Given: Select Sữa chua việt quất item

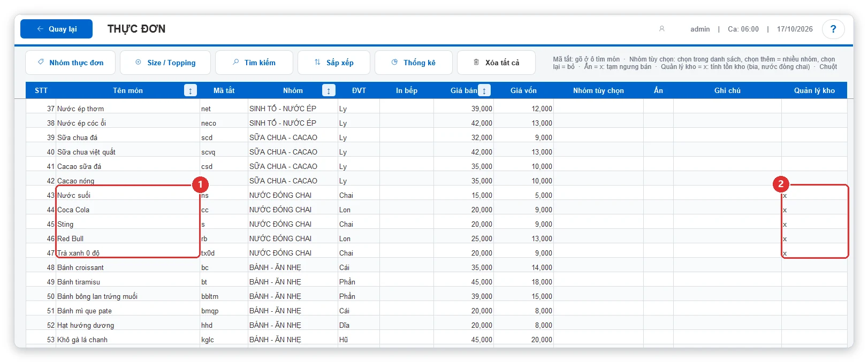Looking at the screenshot, I should pyautogui.click(x=87, y=152).
